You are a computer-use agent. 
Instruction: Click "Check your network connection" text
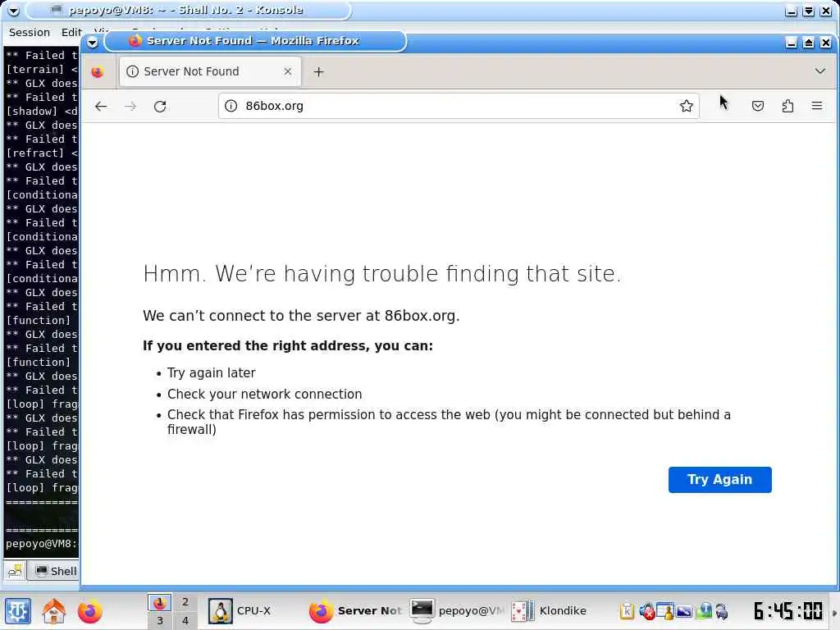pos(265,395)
